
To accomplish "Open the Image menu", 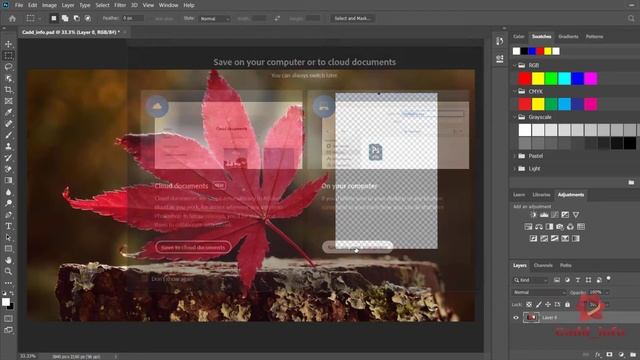I will [49, 5].
